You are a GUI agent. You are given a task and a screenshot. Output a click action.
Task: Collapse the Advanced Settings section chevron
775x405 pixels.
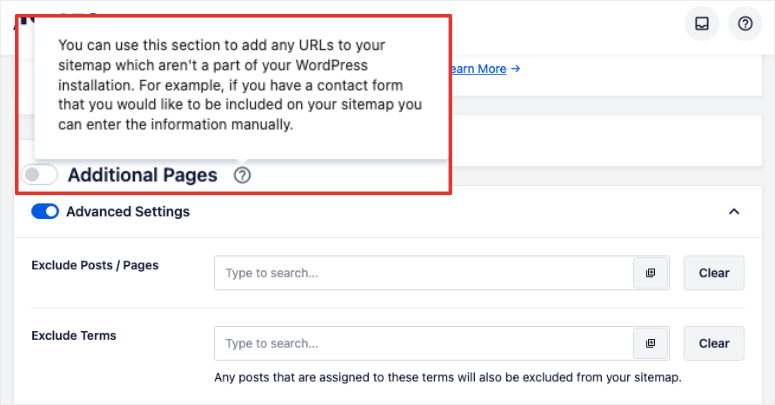click(734, 212)
